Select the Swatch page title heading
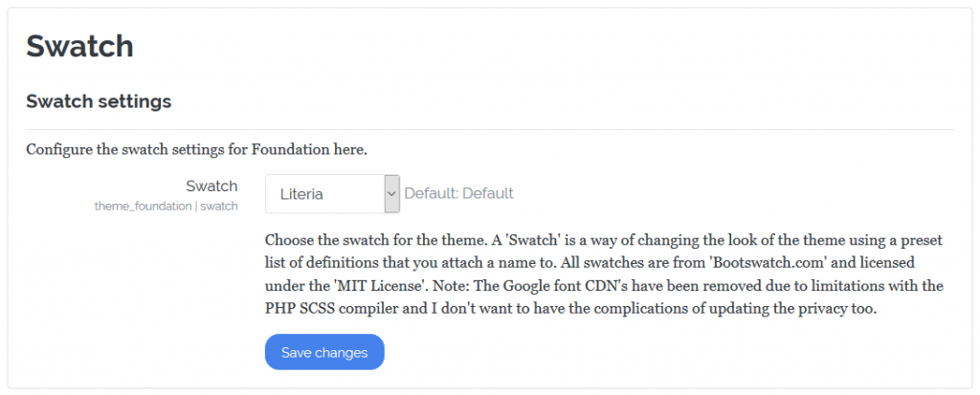980x395 pixels. coord(80,46)
